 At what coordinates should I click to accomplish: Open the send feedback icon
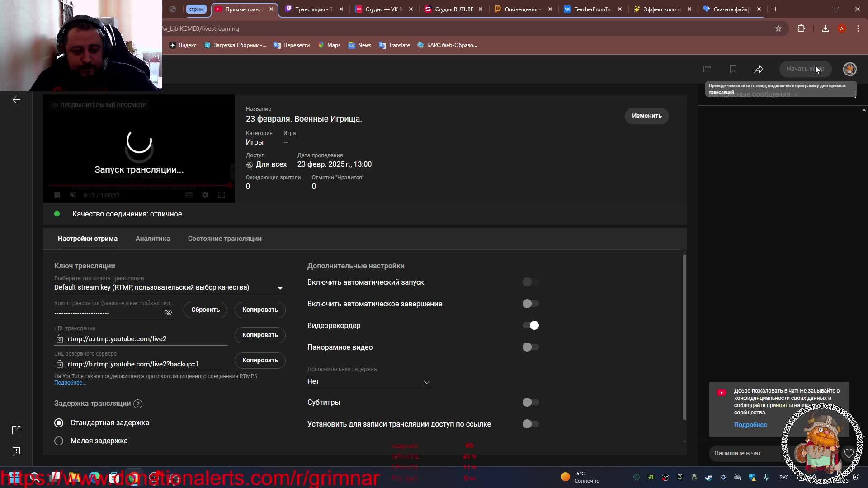click(16, 451)
